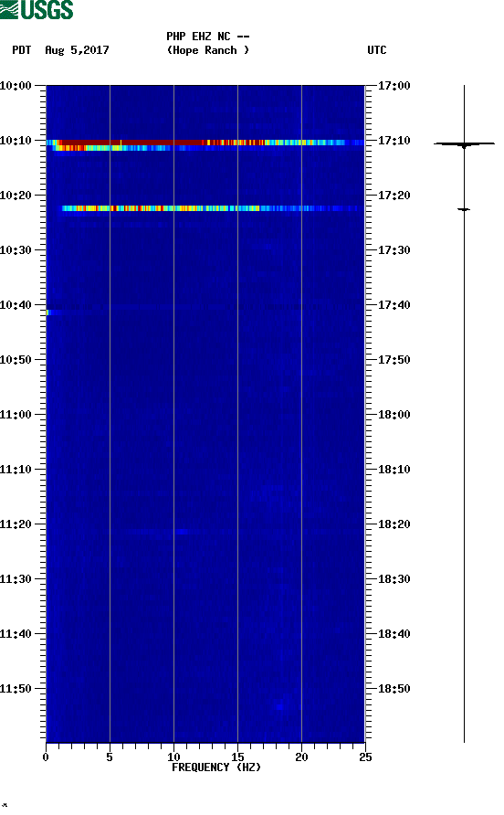Screen dimensions: 504x815
Task: Click the '18:20' UTC time label
Action: pos(394,524)
